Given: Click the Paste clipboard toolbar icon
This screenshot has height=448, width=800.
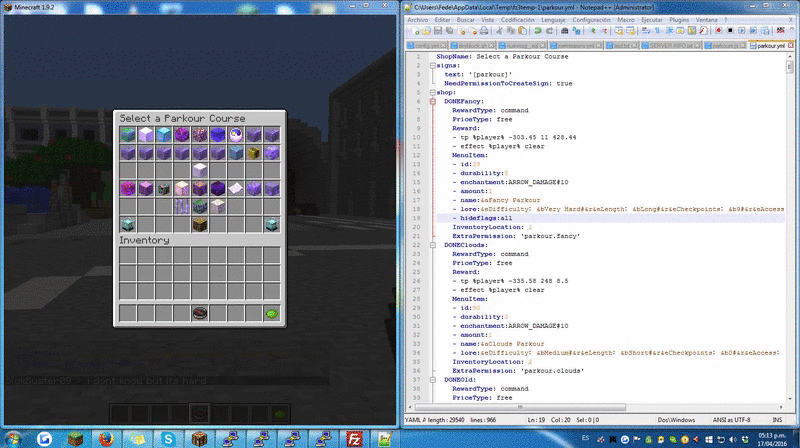Looking at the screenshot, I should [x=522, y=31].
